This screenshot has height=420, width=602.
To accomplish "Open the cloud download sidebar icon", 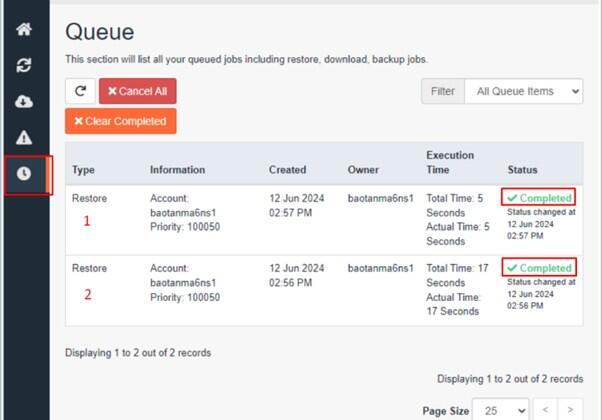I will pyautogui.click(x=24, y=101).
